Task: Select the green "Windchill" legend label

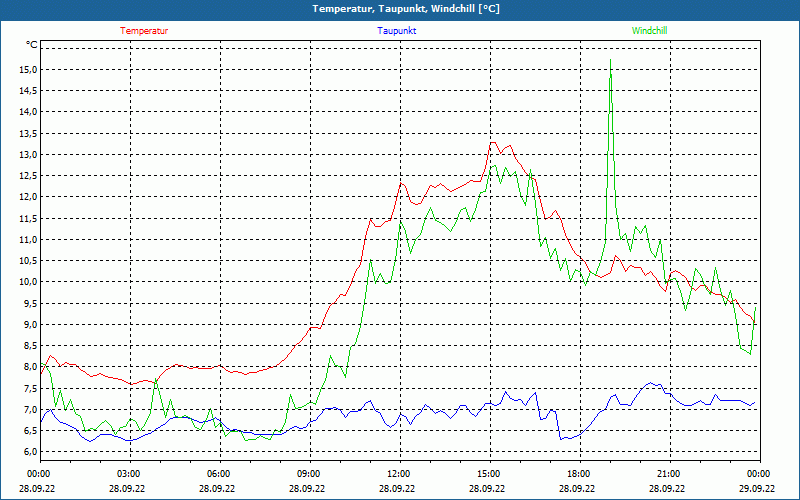Action: point(649,31)
